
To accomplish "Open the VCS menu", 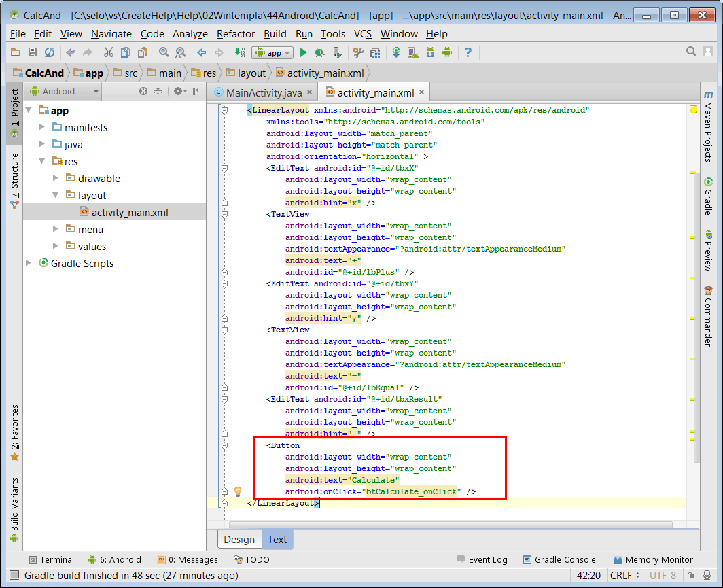I will pos(362,34).
